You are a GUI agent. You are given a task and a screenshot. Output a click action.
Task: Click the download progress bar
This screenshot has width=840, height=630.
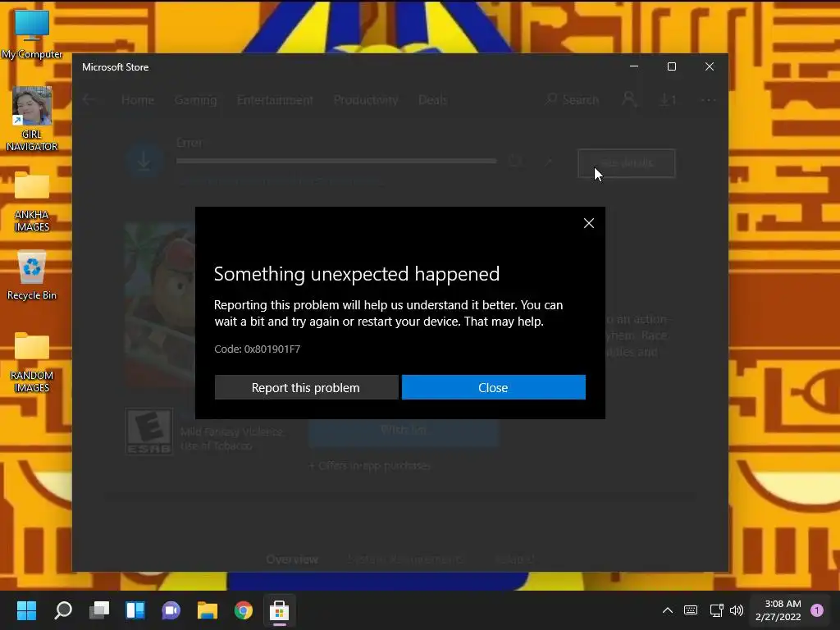pyautogui.click(x=336, y=161)
